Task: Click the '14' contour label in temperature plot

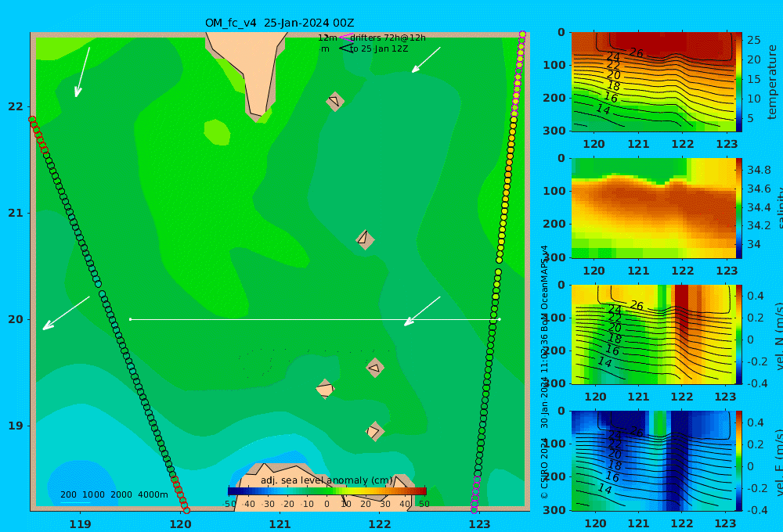Action: tap(604, 110)
